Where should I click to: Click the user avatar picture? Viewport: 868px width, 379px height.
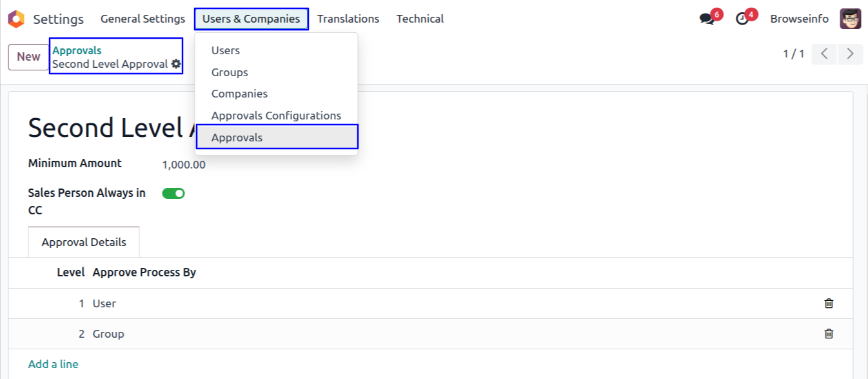(850, 19)
